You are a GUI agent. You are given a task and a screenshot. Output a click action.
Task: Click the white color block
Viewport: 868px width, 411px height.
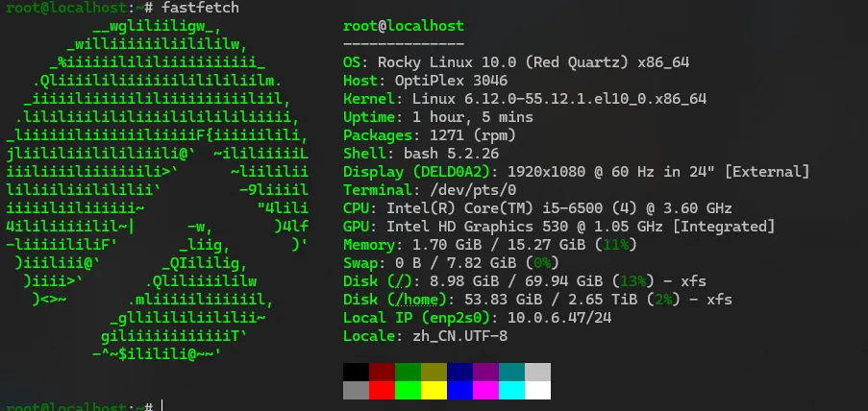click(x=537, y=390)
